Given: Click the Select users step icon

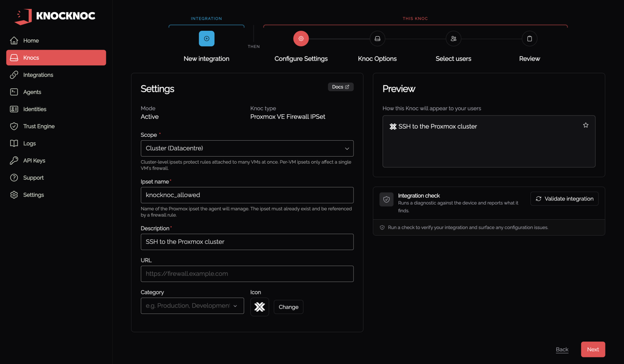Looking at the screenshot, I should (454, 39).
